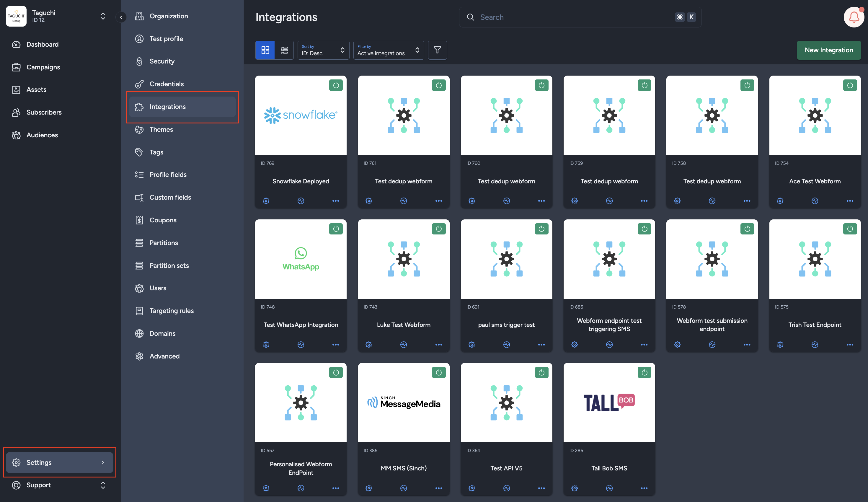Toggle power for Snowflake Deployed integration
Viewport: 868px width, 502px height.
coord(336,85)
